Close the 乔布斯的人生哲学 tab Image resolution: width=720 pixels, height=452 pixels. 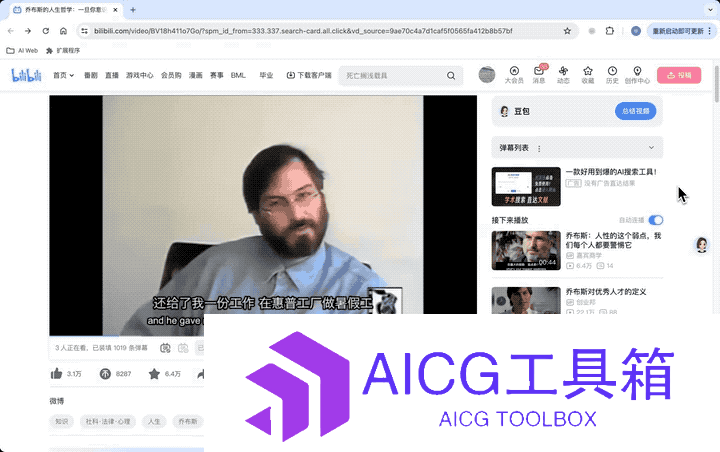(115, 10)
